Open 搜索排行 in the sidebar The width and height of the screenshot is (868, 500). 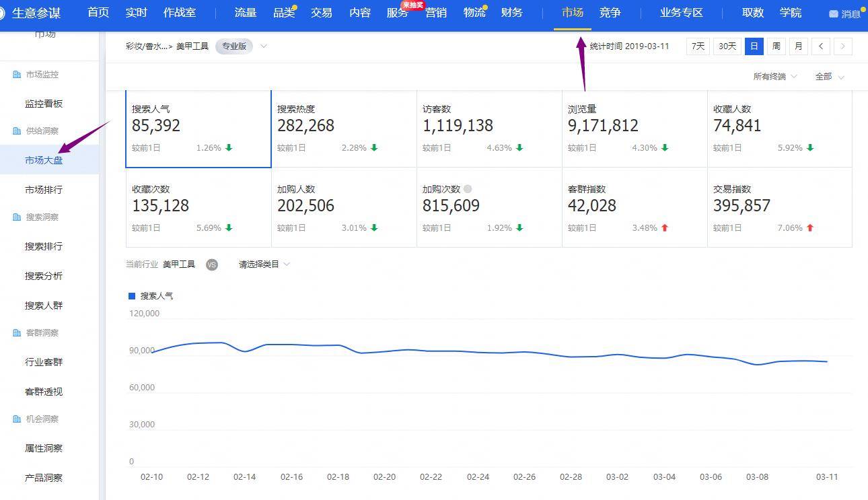tap(44, 246)
